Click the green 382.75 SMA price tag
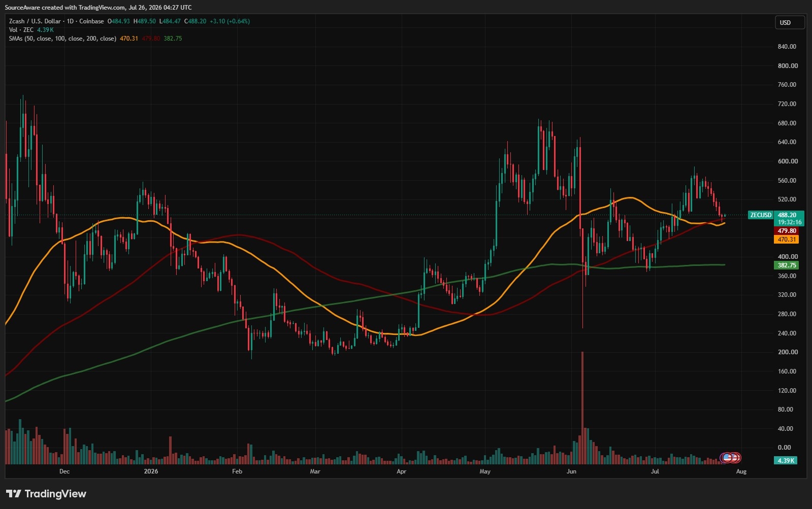The height and width of the screenshot is (509, 812). 787,265
